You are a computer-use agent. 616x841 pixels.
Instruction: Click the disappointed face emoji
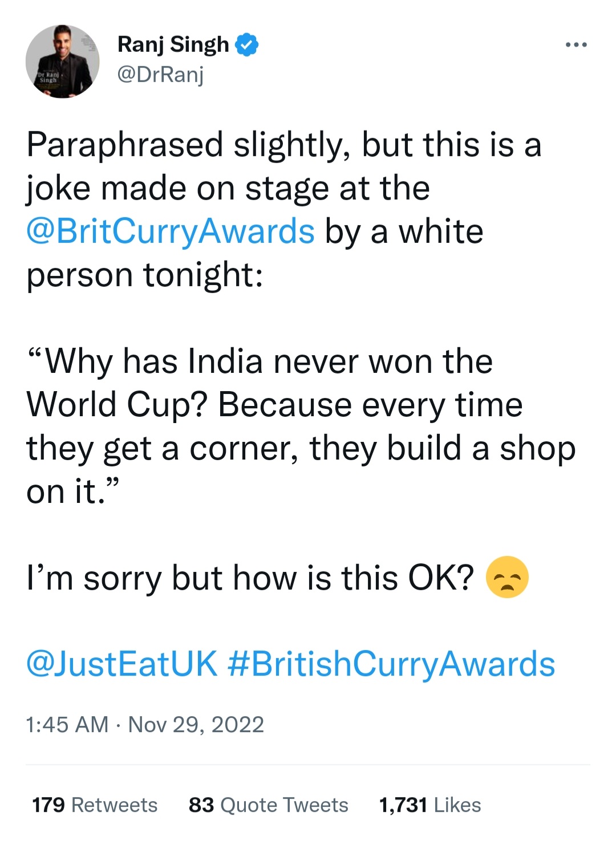507,577
